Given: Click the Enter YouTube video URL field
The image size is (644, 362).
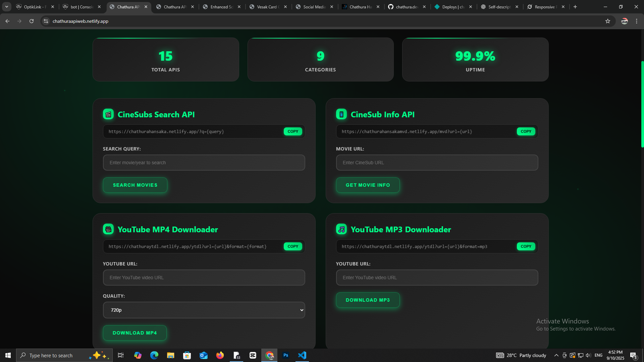Looking at the screenshot, I should [204, 277].
